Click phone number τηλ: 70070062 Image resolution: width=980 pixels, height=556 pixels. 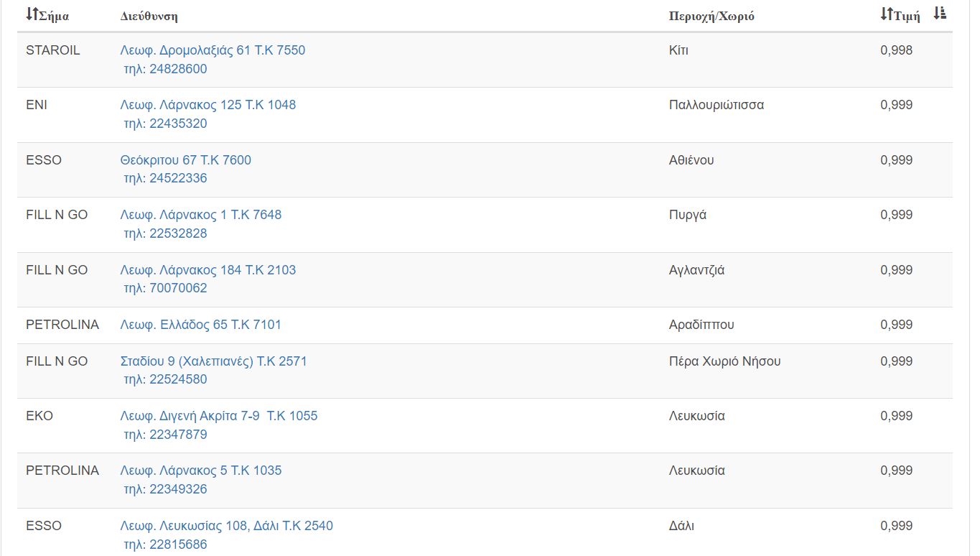tap(165, 288)
